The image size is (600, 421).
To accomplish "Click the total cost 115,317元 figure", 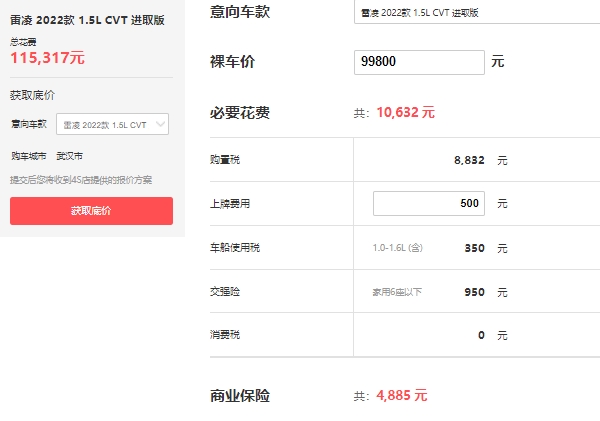I will click(x=47, y=58).
